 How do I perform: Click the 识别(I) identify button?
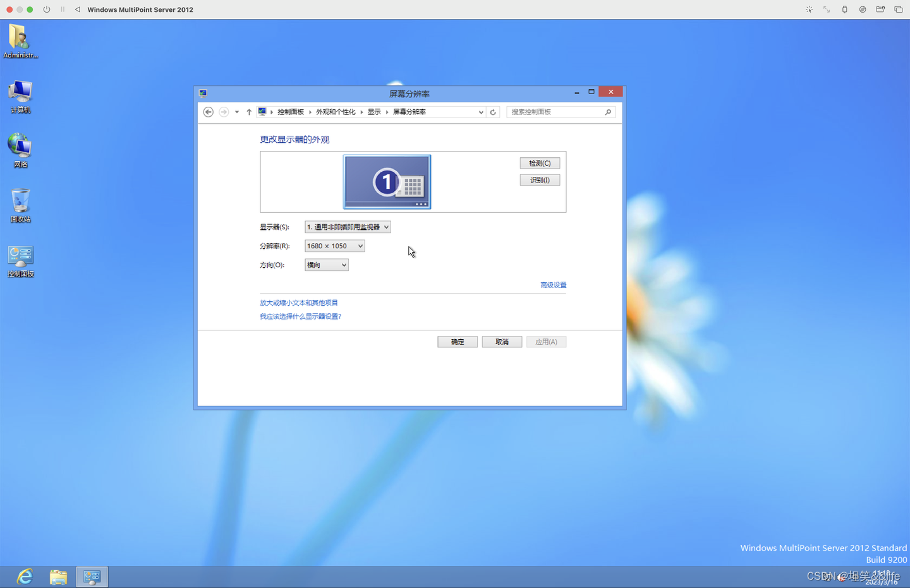pos(540,180)
